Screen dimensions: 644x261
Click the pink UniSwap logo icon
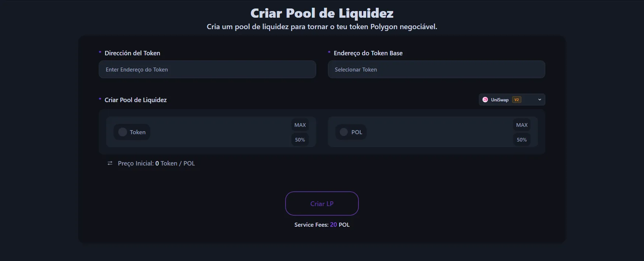(x=485, y=100)
